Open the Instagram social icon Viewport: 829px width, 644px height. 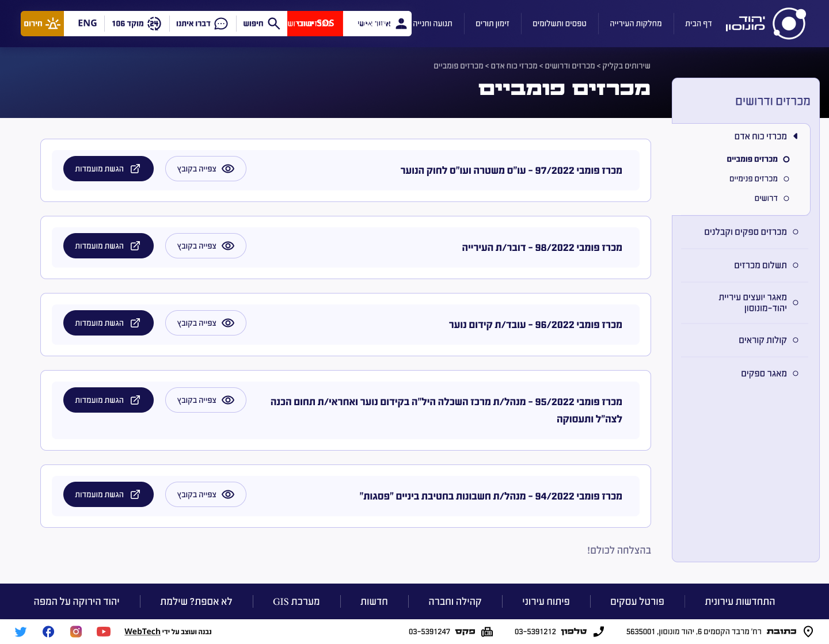click(x=76, y=631)
